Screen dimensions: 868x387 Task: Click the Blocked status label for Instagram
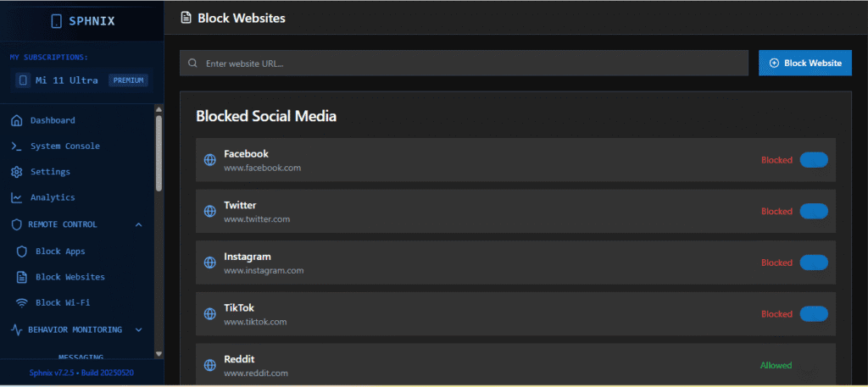(776, 263)
